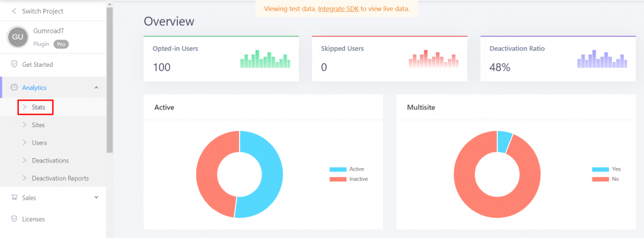The height and width of the screenshot is (238, 644).
Task: Toggle the No legend red swatch
Action: (600, 179)
